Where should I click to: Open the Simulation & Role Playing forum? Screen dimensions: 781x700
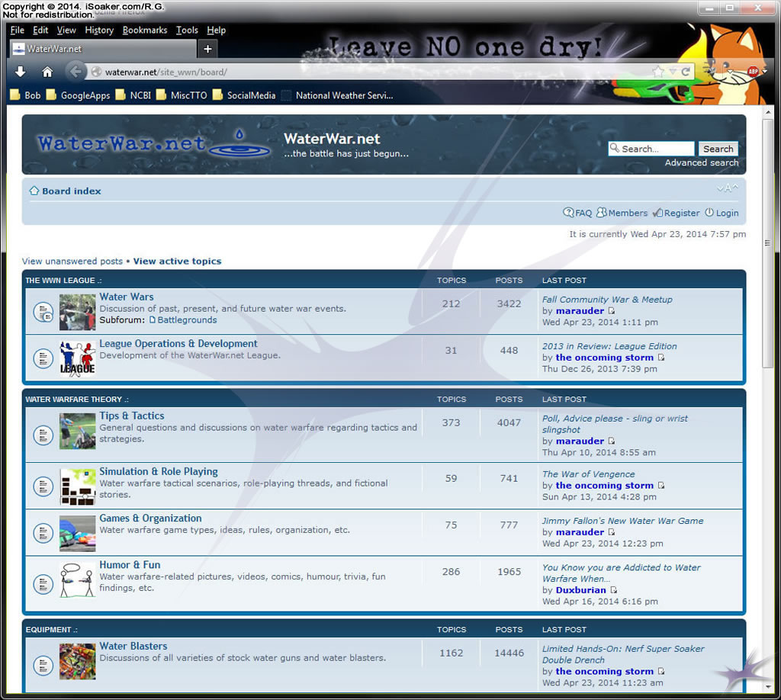(x=159, y=471)
